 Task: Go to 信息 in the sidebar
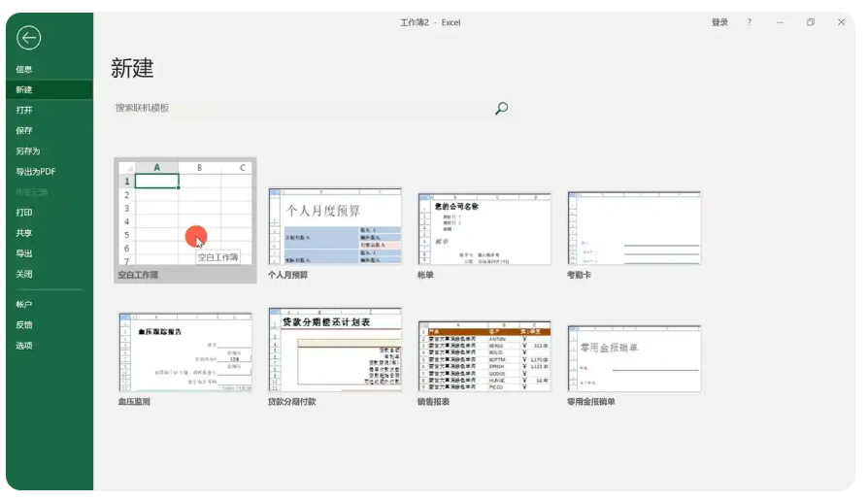(x=24, y=69)
